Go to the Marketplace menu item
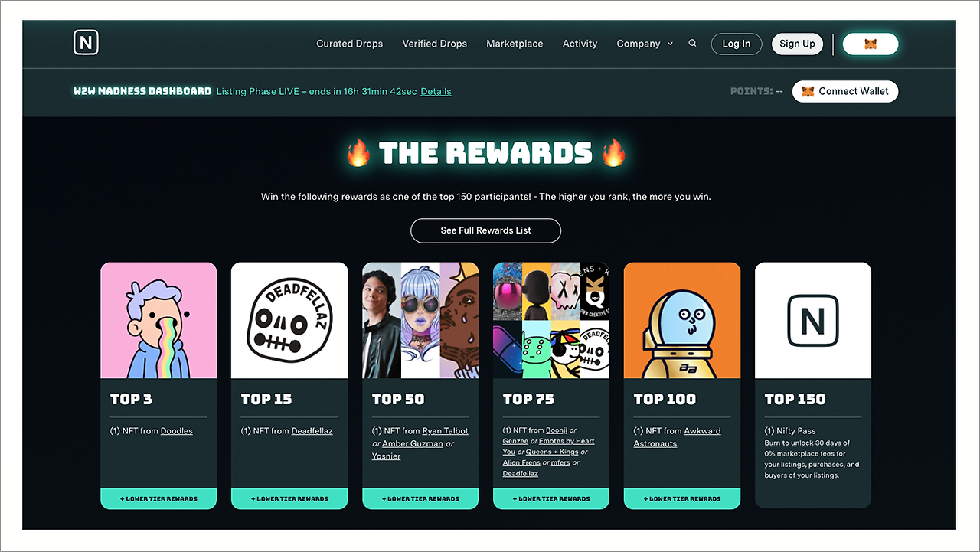This screenshot has height=552, width=980. pyautogui.click(x=514, y=44)
